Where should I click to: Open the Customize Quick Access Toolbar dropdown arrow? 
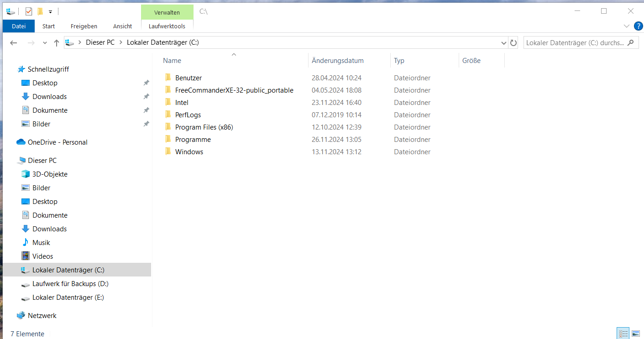tap(50, 12)
